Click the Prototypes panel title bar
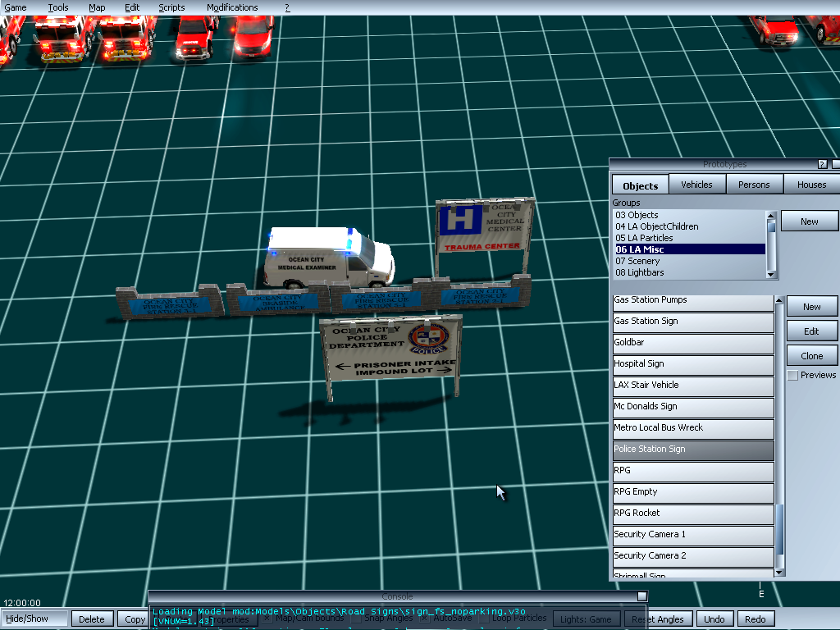 click(x=724, y=164)
